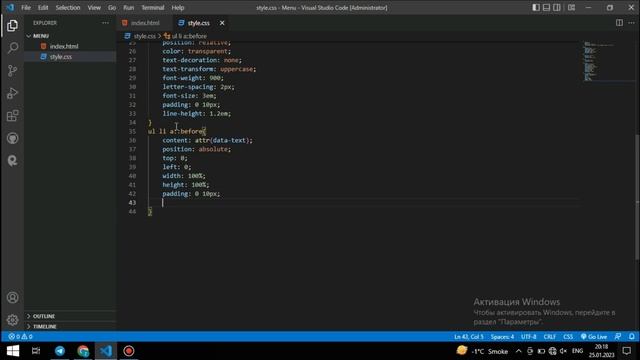Toggle the bottom panel layout icon
The width and height of the screenshot is (640, 360).
546,7
